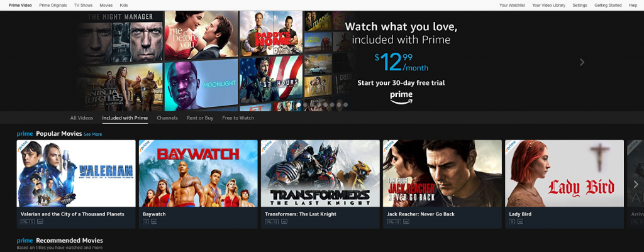
Task: Switch to the Rent or Buy tab
Action: 200,118
